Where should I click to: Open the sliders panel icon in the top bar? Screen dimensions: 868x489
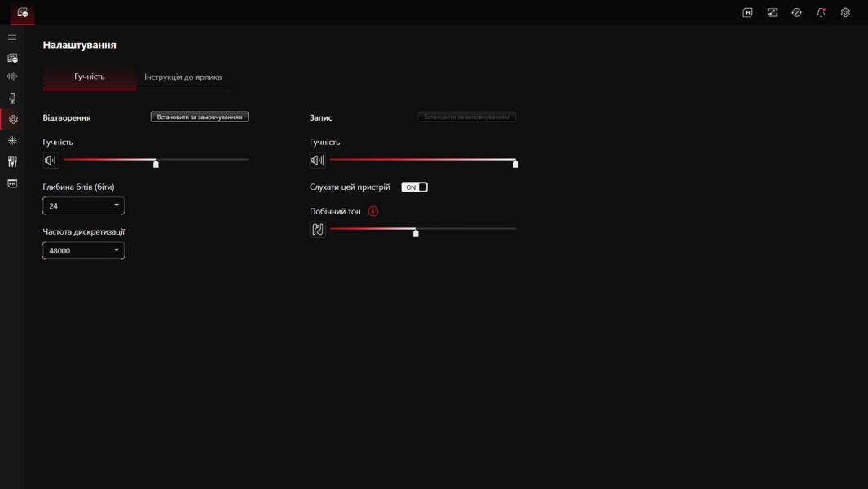(772, 13)
